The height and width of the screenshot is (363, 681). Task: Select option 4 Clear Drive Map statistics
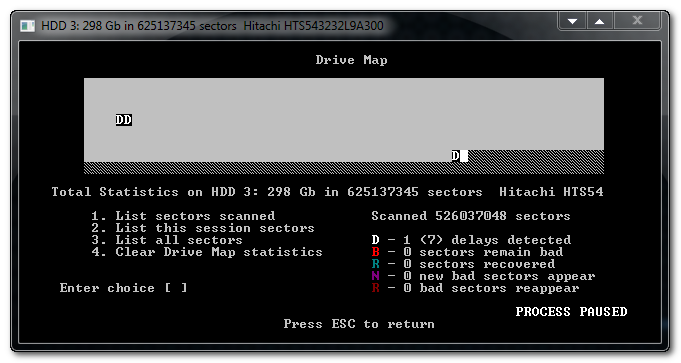point(207,252)
